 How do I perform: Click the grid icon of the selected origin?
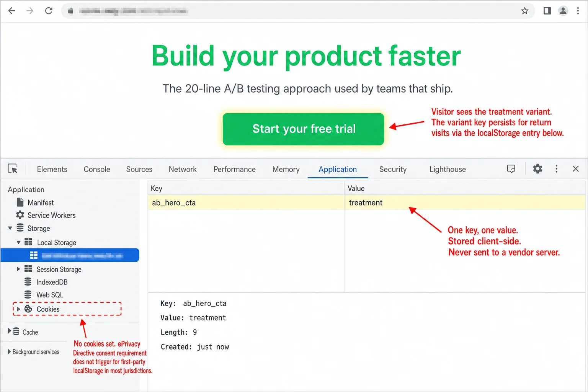[x=34, y=255]
